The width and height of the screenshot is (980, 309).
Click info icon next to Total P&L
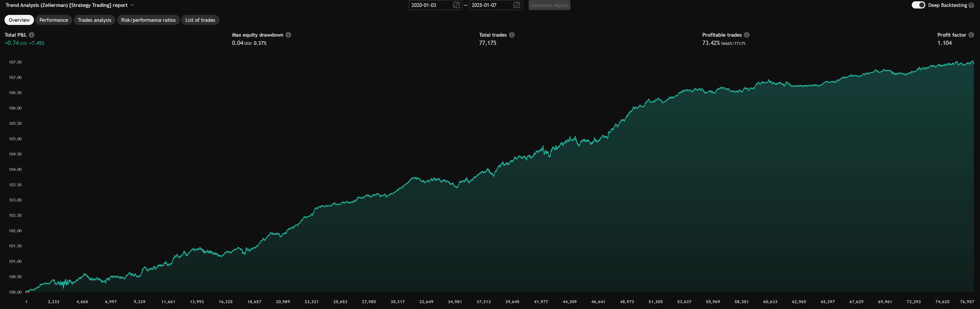32,35
